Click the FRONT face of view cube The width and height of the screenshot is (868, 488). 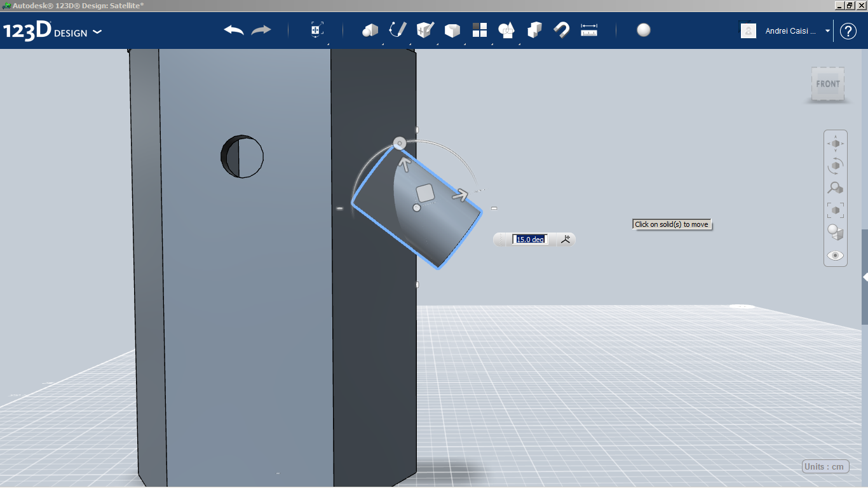[x=828, y=84]
